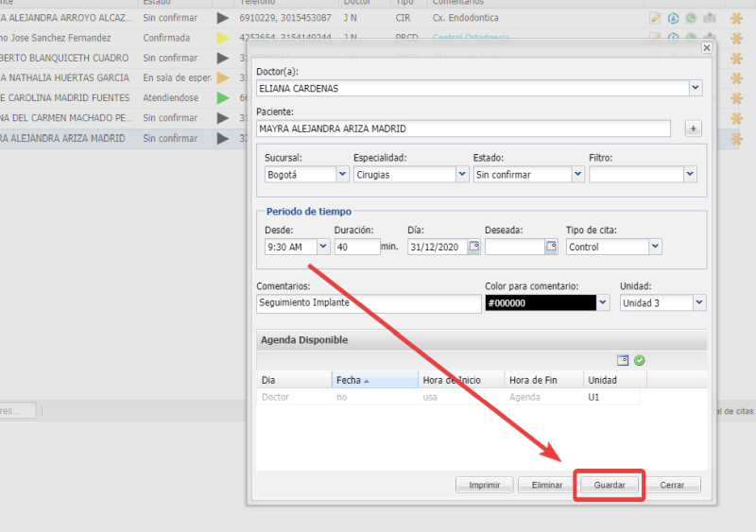The height and width of the screenshot is (532, 756).
Task: Click the Paciente name input field
Action: point(463,129)
